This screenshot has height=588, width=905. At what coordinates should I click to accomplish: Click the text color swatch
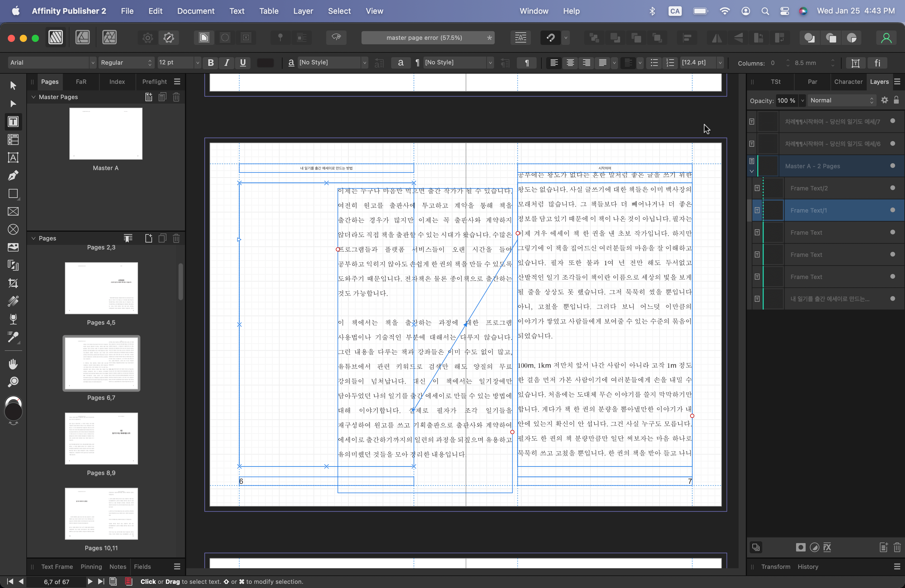click(x=265, y=63)
